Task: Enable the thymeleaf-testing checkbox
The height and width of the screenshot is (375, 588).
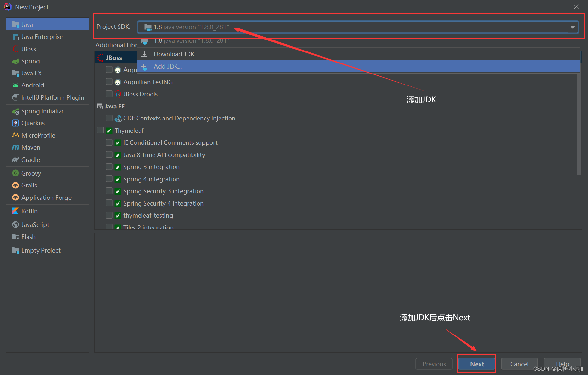Action: click(109, 215)
